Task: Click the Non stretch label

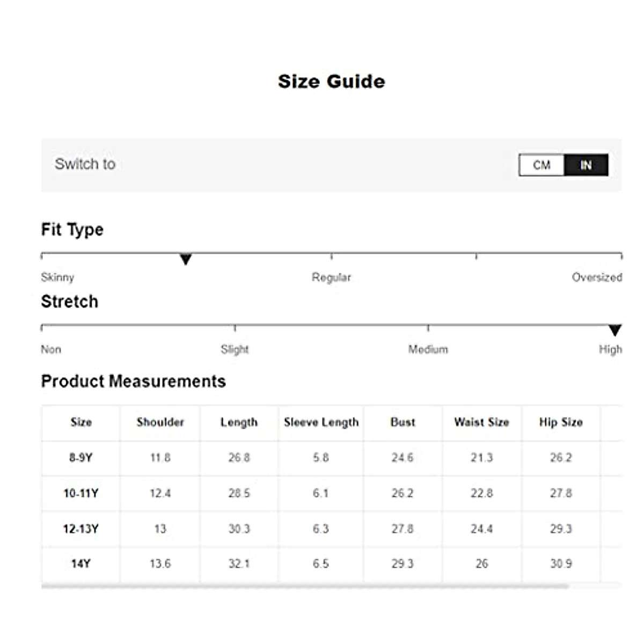Action: click(51, 349)
